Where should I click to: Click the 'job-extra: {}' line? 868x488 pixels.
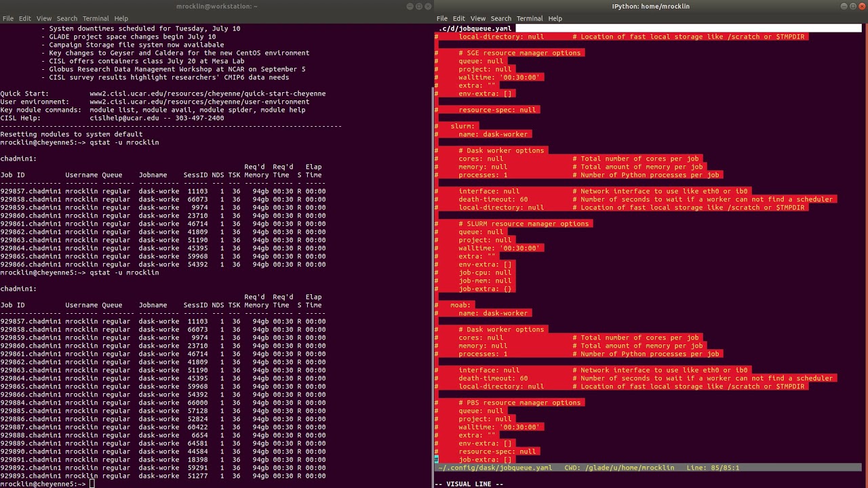(x=485, y=289)
